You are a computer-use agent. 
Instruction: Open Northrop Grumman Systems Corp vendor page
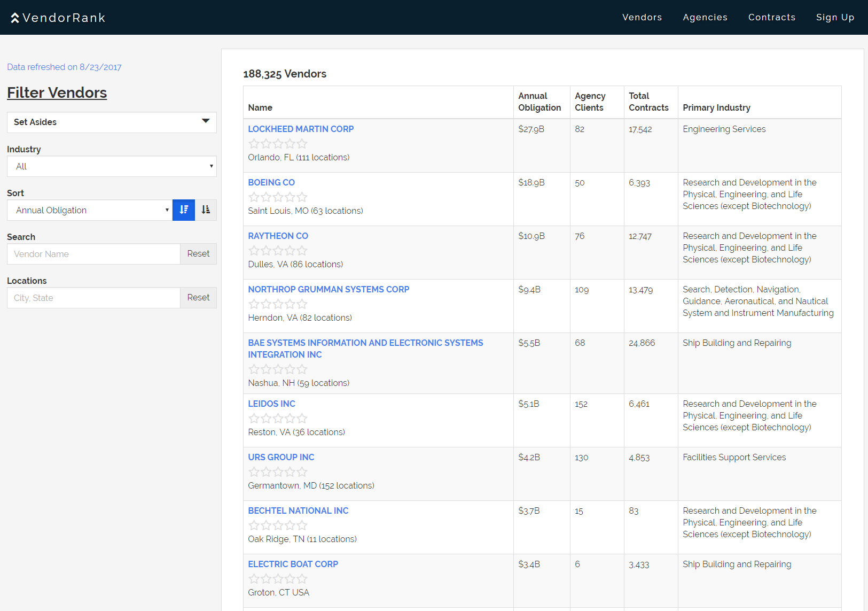click(x=329, y=289)
